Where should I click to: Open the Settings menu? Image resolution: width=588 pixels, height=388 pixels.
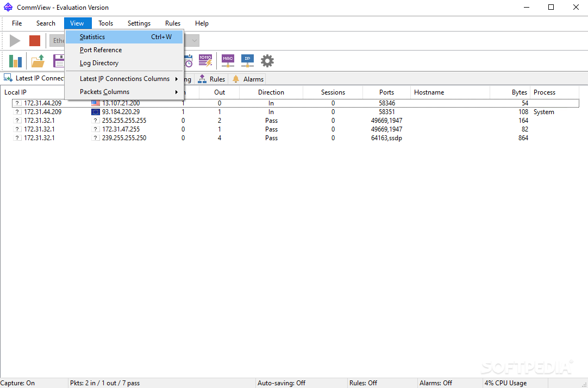pyautogui.click(x=139, y=23)
